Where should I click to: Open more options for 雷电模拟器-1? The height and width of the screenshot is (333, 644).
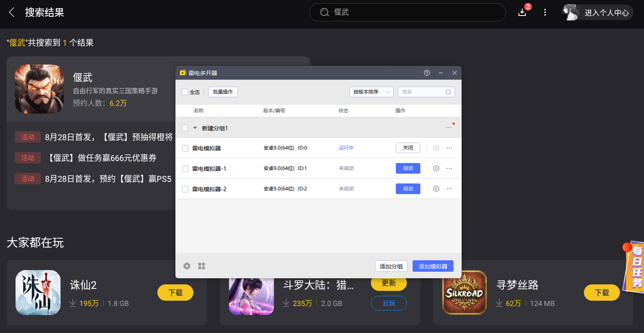click(449, 168)
